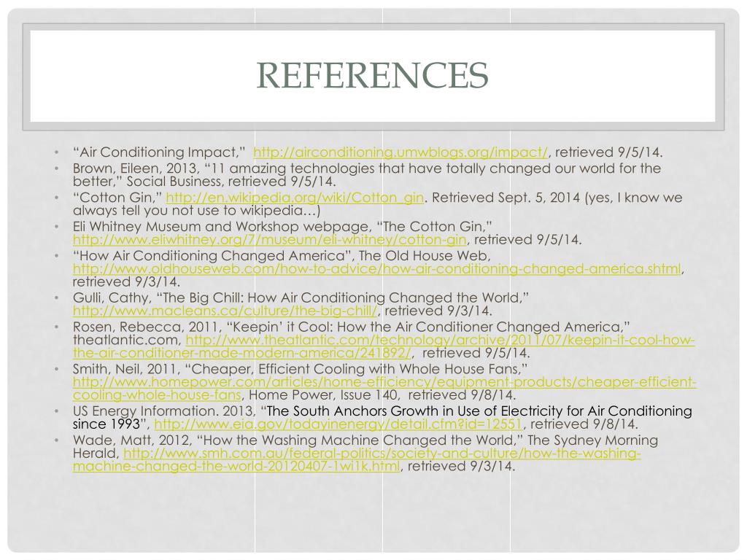The image size is (747, 560).
Task: Click the "Gulli, Cathy" reference line
Action: click(301, 298)
